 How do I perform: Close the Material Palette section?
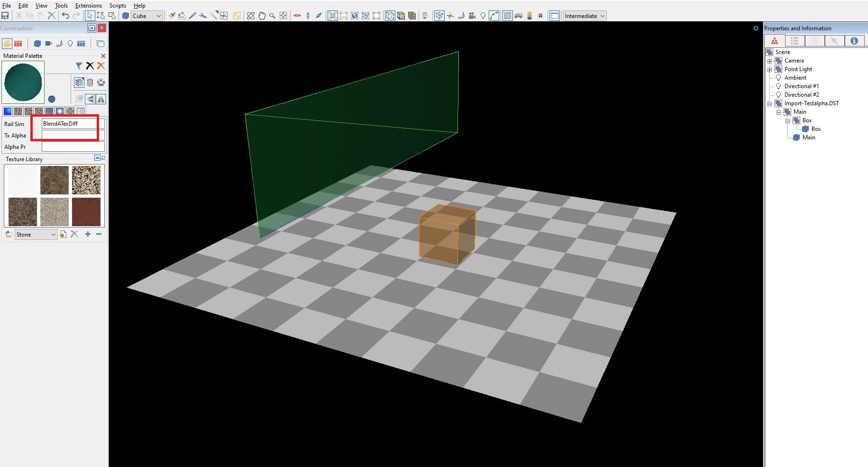(x=103, y=56)
